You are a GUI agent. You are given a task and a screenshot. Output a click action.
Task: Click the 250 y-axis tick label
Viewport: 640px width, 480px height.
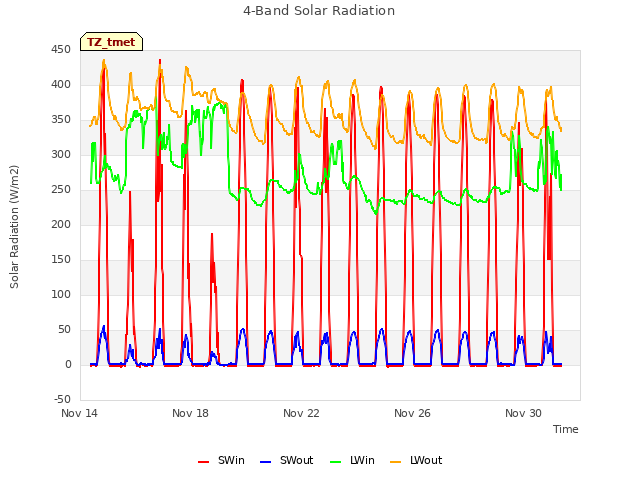click(61, 190)
